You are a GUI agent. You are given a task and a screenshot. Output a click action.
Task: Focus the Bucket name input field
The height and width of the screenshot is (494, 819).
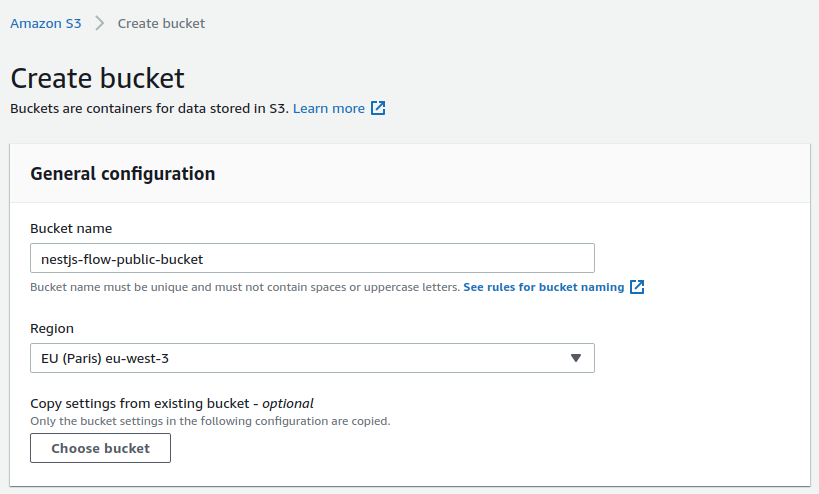click(312, 258)
